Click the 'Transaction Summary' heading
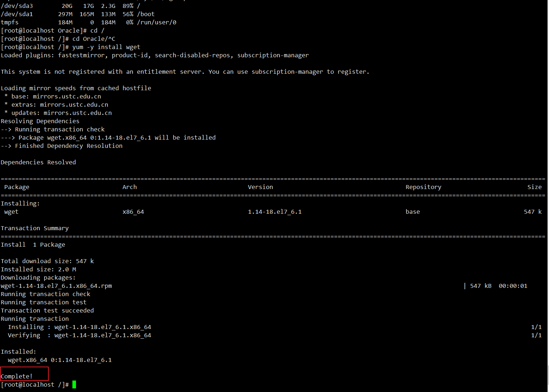This screenshot has width=549, height=392. tap(35, 228)
